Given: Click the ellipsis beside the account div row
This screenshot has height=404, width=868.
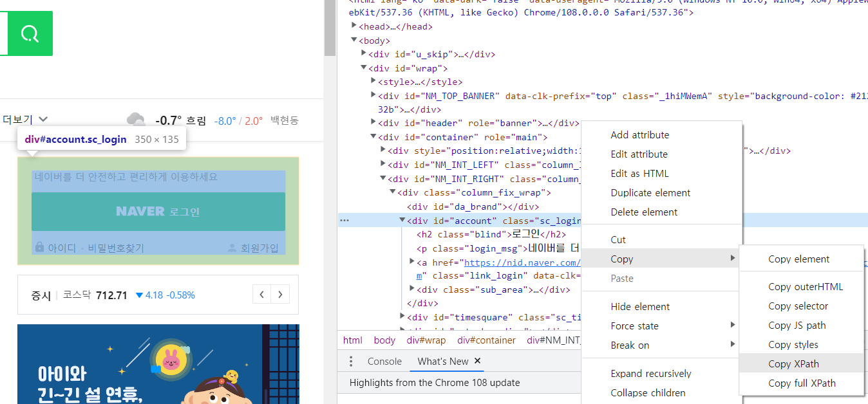Looking at the screenshot, I should coord(344,220).
